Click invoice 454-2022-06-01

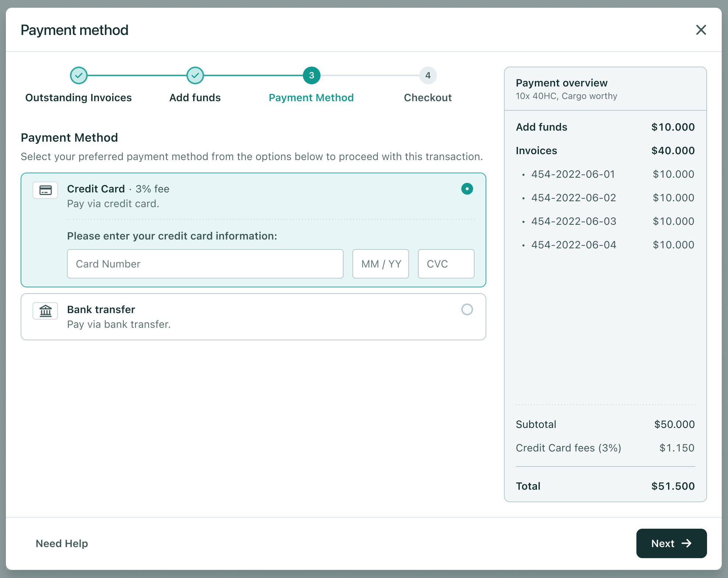pos(573,174)
